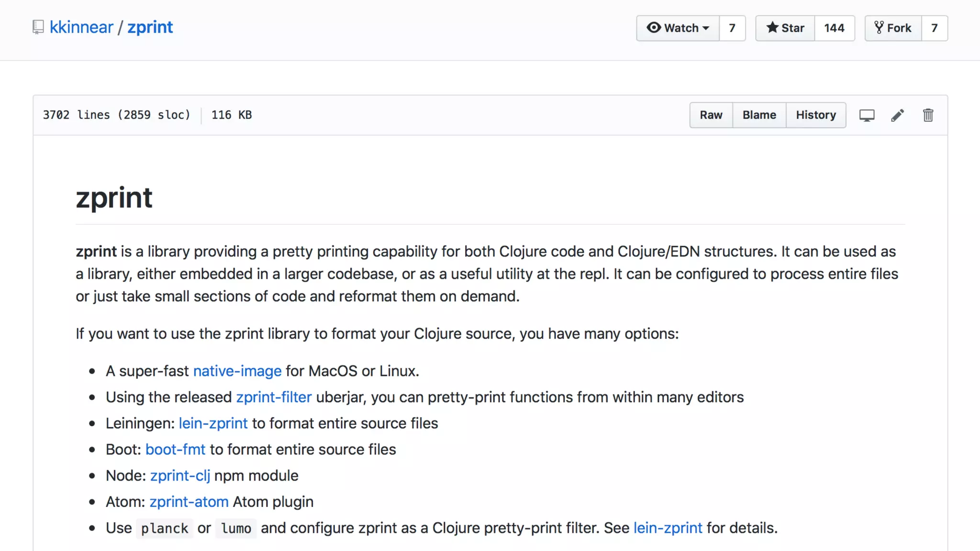This screenshot has width=980, height=551.
Task: Open the native-image link
Action: tap(237, 371)
